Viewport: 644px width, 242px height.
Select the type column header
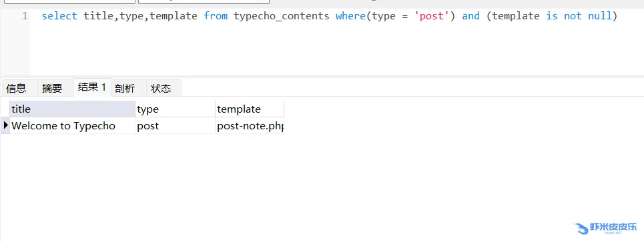176,109
